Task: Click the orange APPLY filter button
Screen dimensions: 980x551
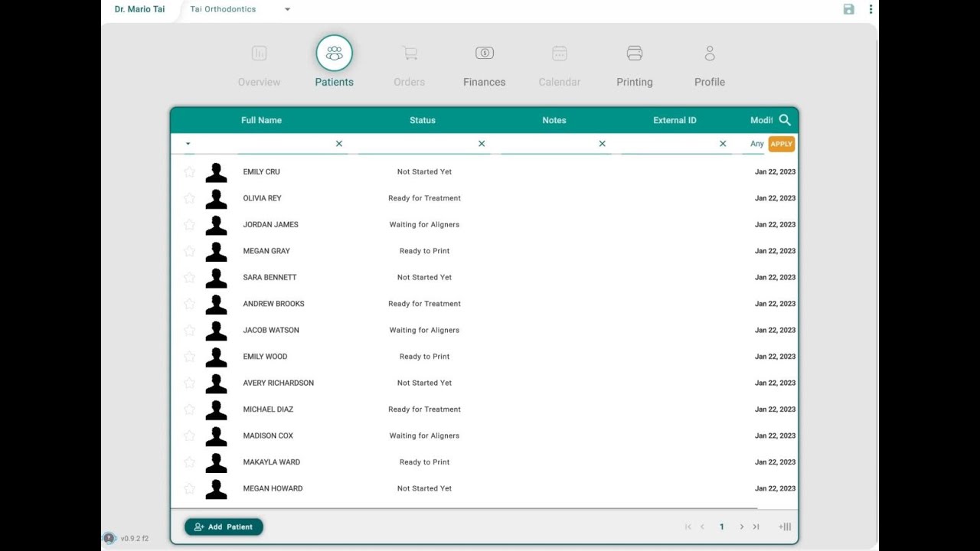Action: tap(782, 144)
